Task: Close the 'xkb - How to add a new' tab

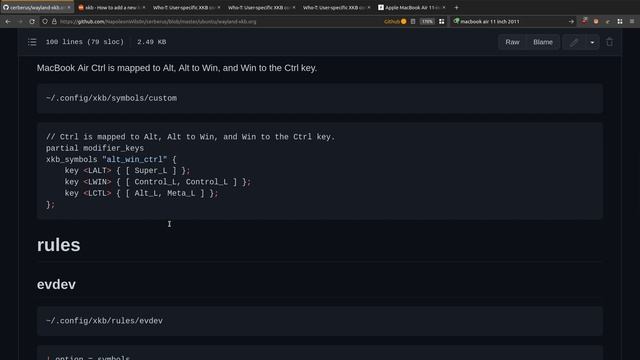Action: pyautogui.click(x=144, y=7)
